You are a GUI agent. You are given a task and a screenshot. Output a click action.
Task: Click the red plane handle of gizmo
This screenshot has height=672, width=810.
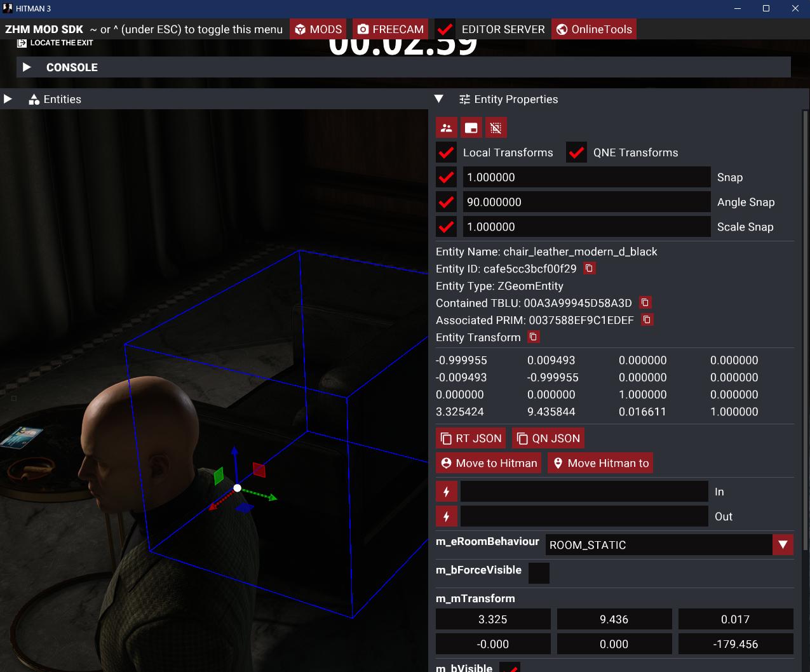(x=259, y=469)
